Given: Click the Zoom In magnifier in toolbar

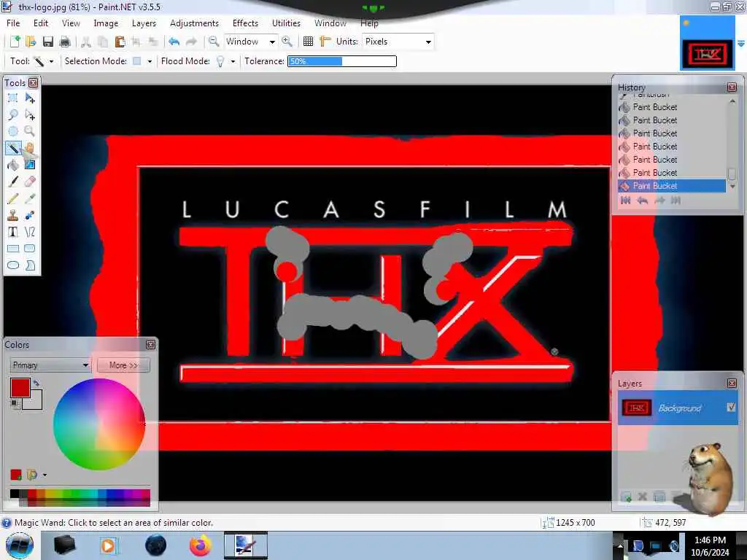Looking at the screenshot, I should coord(287,42).
